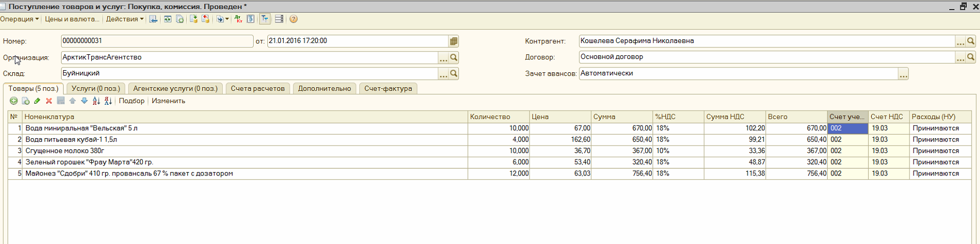980x244 pixels.
Task: Open Цены и валюта settings
Action: click(72, 19)
